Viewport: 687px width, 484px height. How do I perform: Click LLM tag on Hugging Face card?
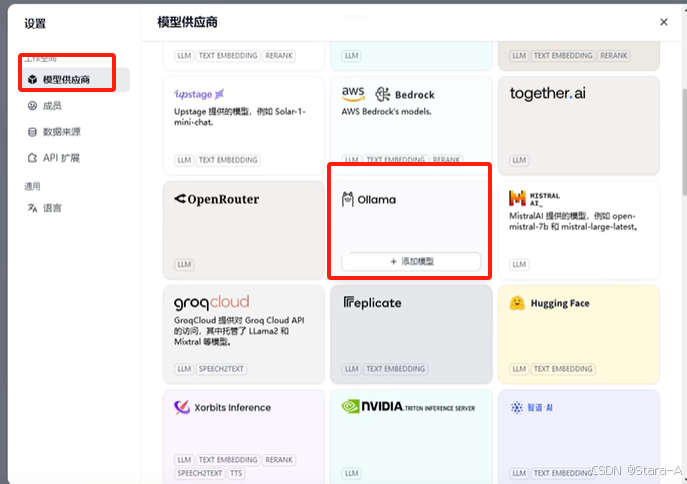519,369
